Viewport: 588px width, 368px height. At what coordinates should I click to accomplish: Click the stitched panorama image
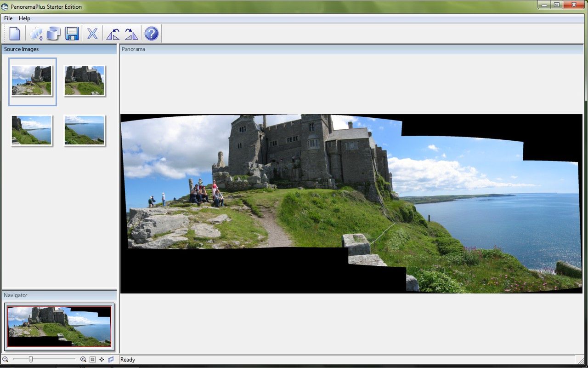pos(351,204)
